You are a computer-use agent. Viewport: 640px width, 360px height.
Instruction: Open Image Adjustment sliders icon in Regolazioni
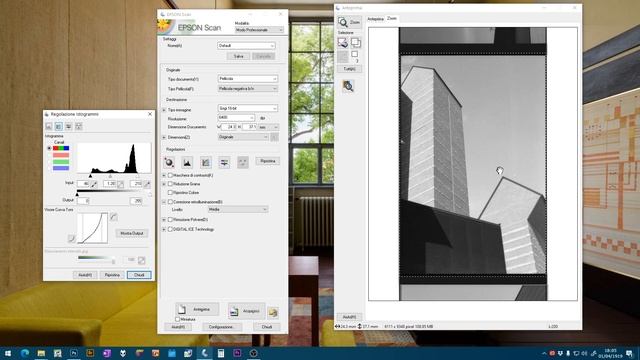pyautogui.click(x=224, y=162)
